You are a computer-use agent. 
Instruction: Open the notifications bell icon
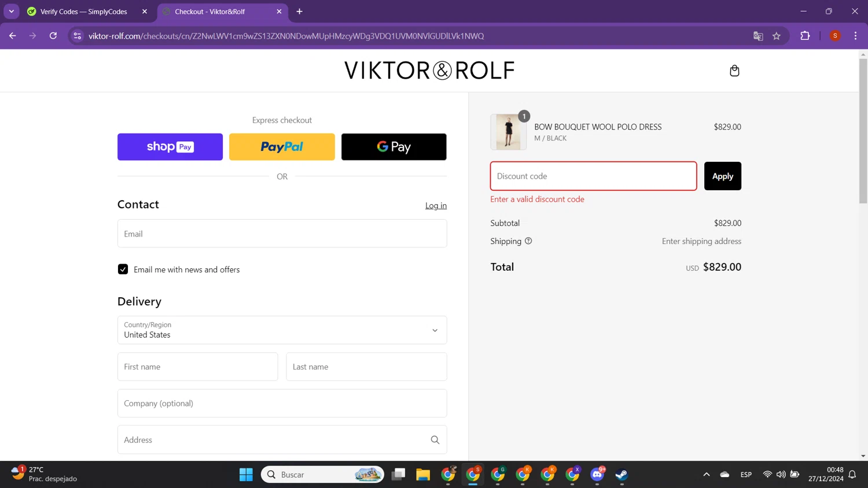[852, 475]
